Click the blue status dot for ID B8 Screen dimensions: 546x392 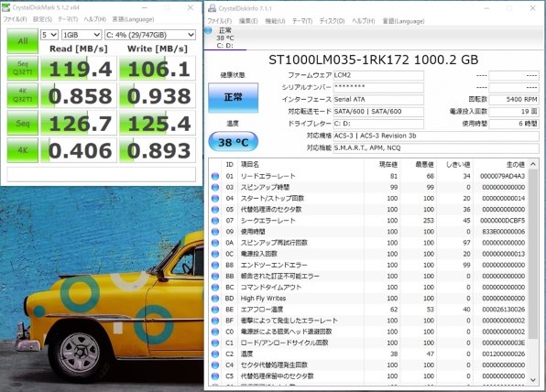(215, 266)
